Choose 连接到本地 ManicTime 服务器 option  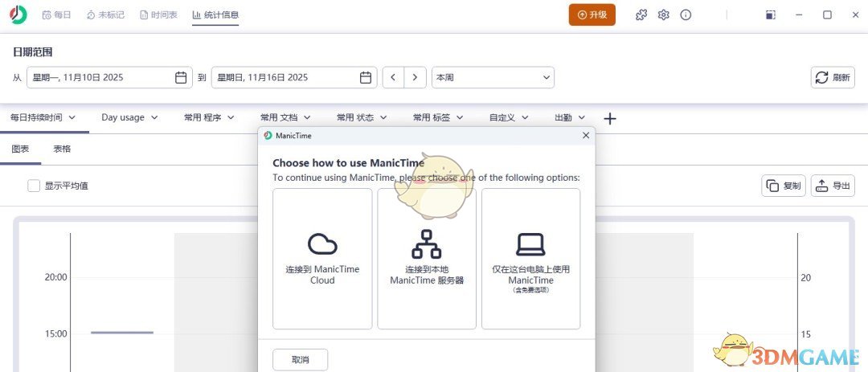[427, 259]
